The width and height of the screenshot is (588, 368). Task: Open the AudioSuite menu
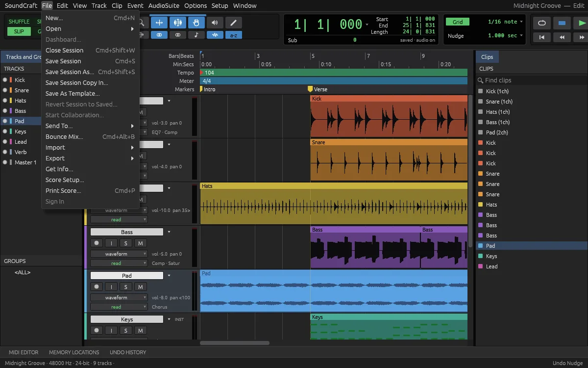pyautogui.click(x=164, y=6)
